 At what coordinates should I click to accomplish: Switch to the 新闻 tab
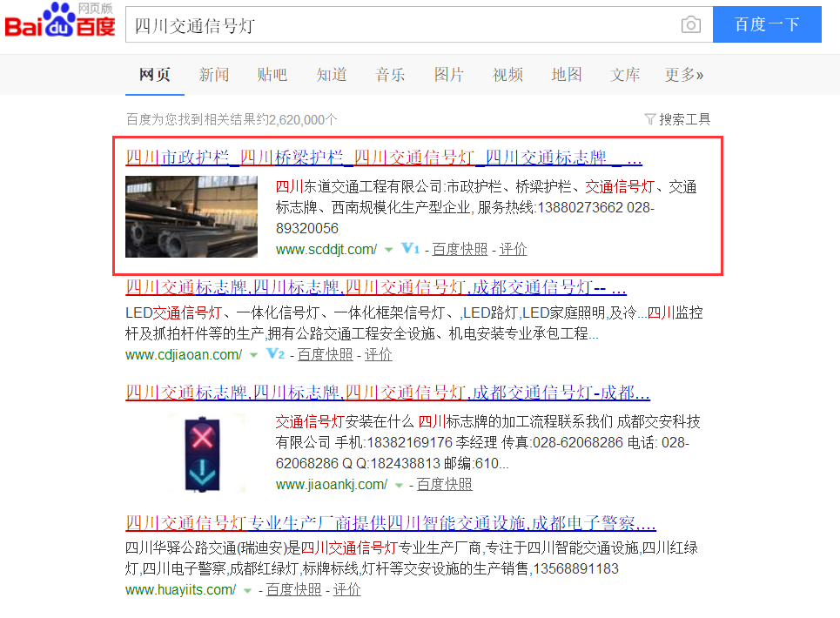(214, 75)
